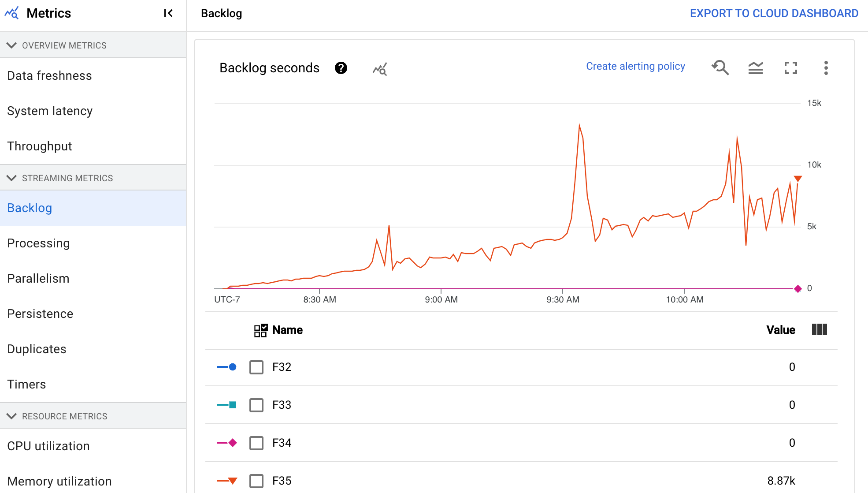Click the three-dot overflow menu icon

click(824, 67)
